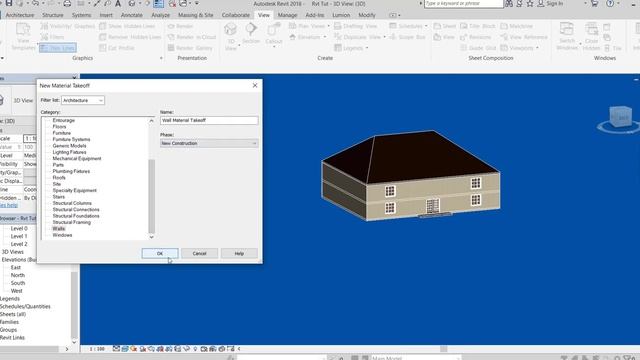Select the Walls category in the list
The image size is (640, 360).
pyautogui.click(x=59, y=229)
